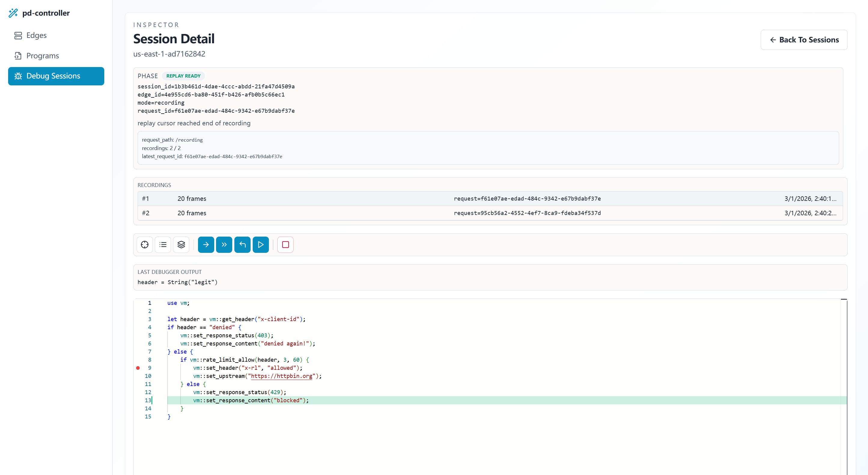Toggle breakpoint dot on line 9

click(x=138, y=368)
